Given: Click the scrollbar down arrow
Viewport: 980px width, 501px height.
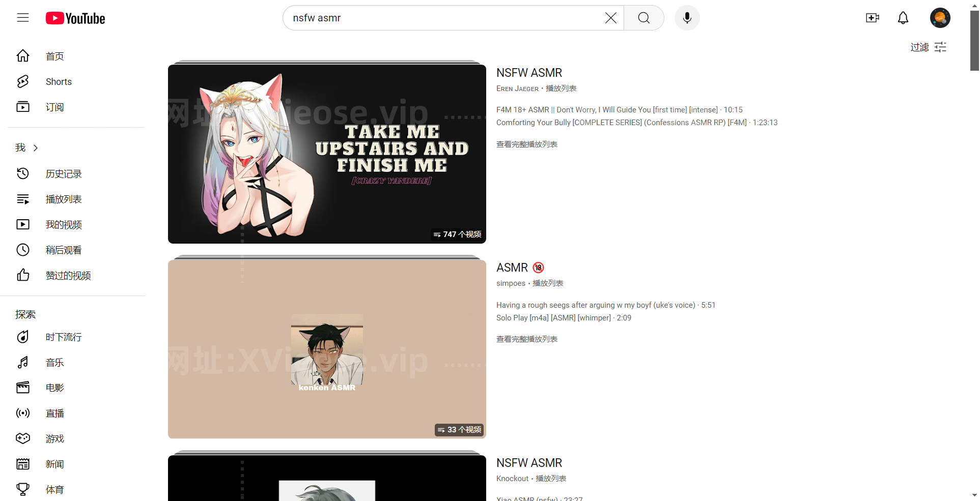Looking at the screenshot, I should tap(974, 495).
